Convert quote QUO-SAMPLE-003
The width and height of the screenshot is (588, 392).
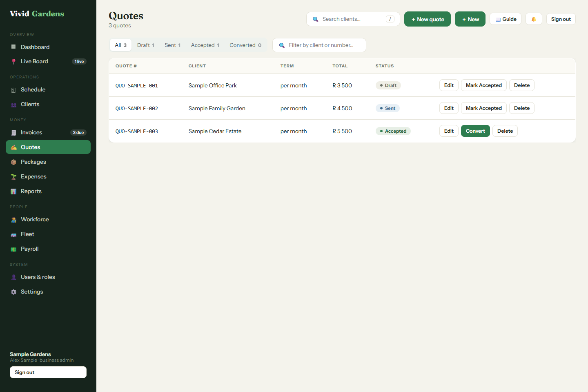pyautogui.click(x=475, y=131)
